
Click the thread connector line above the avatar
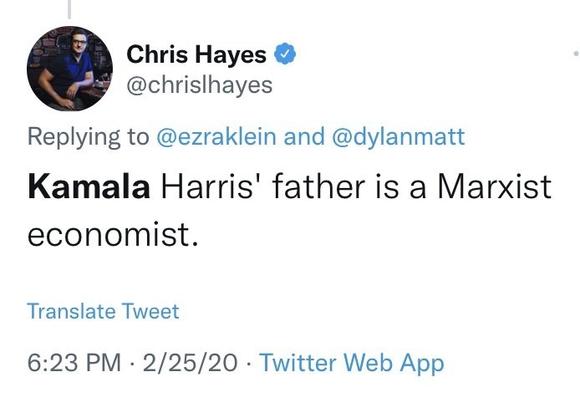pos(69,9)
